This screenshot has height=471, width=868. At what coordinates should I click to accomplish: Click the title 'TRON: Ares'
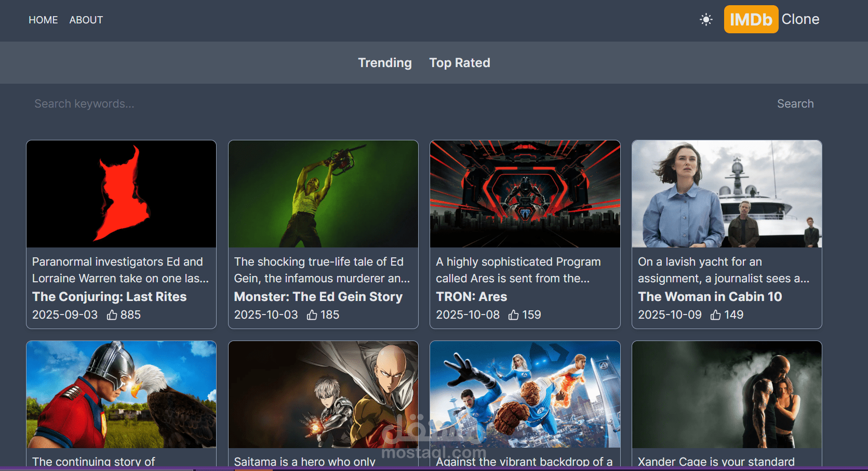click(x=472, y=297)
